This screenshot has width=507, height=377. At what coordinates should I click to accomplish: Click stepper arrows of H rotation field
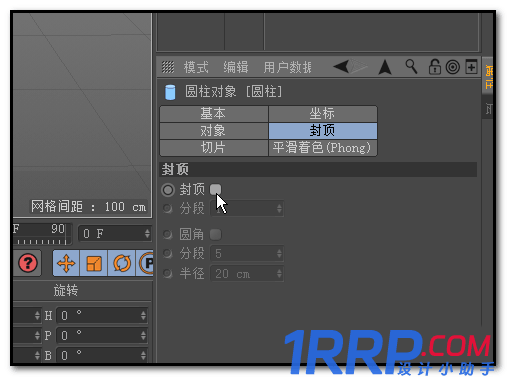pyautogui.click(x=143, y=315)
